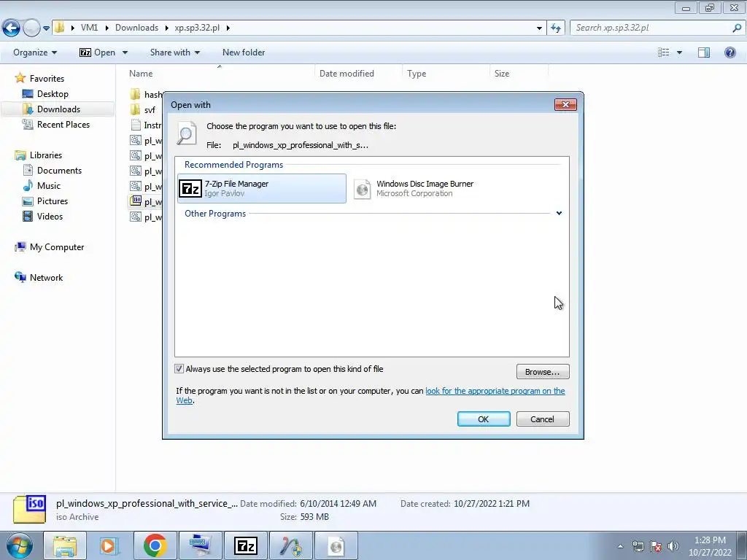Cancel the Open with dialog
Image resolution: width=747 pixels, height=560 pixels.
pos(543,419)
